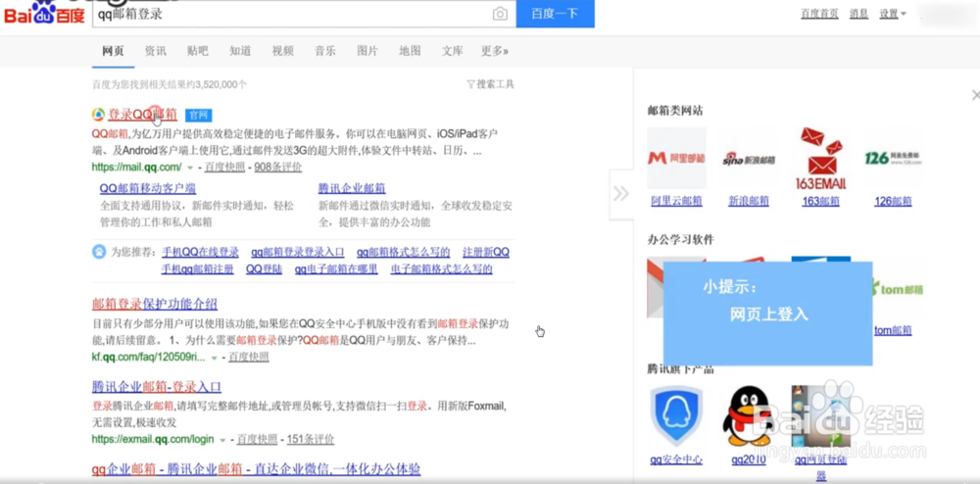Open 腾讯企业邮箱-登录入口 result

(156, 387)
